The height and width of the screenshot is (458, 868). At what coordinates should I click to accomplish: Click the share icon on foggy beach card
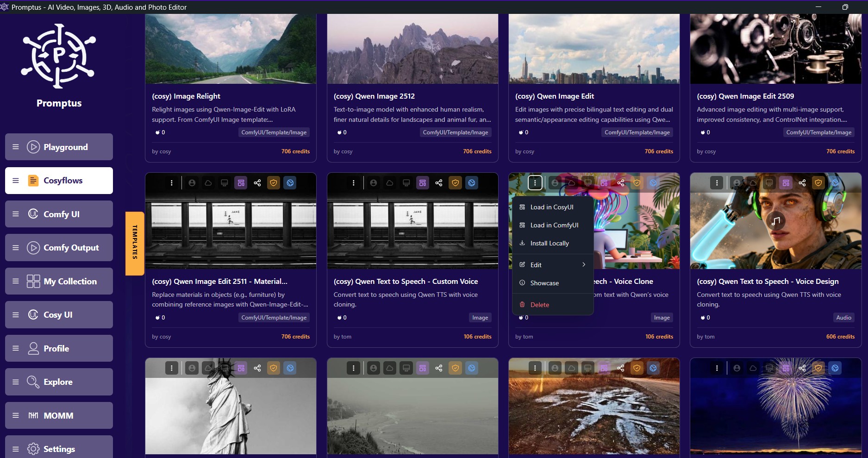click(x=439, y=368)
